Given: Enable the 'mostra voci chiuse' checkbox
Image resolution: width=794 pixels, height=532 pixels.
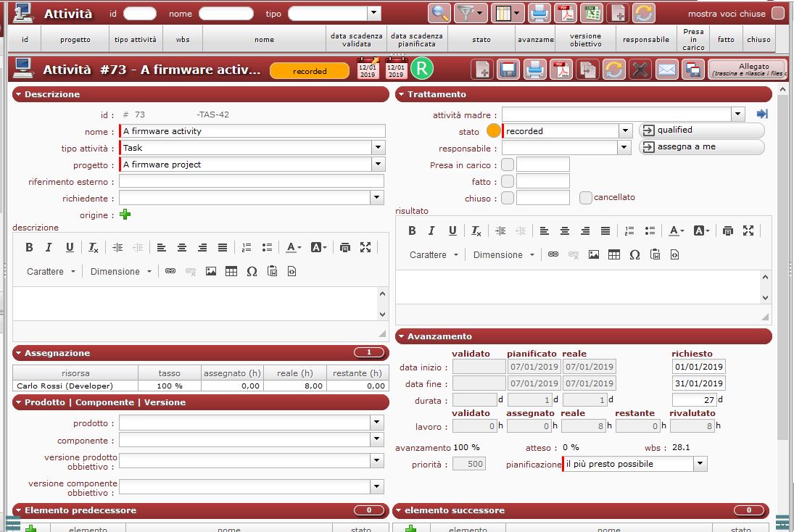Looking at the screenshot, I should tap(777, 14).
